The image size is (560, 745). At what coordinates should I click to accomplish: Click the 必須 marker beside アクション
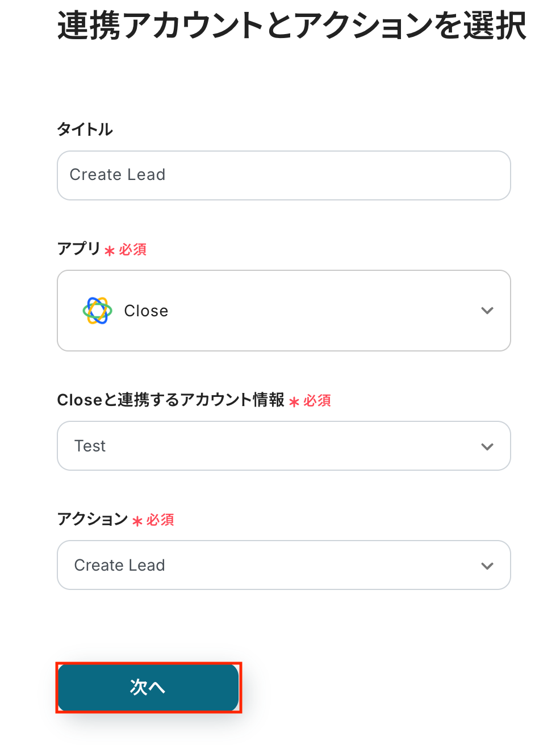coord(160,520)
